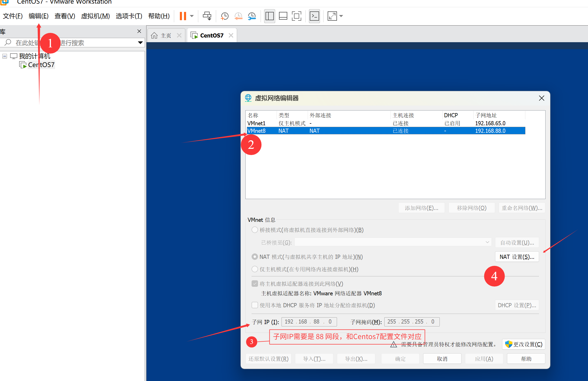
Task: Select the NAT 模式 radio button
Action: pyautogui.click(x=255, y=257)
